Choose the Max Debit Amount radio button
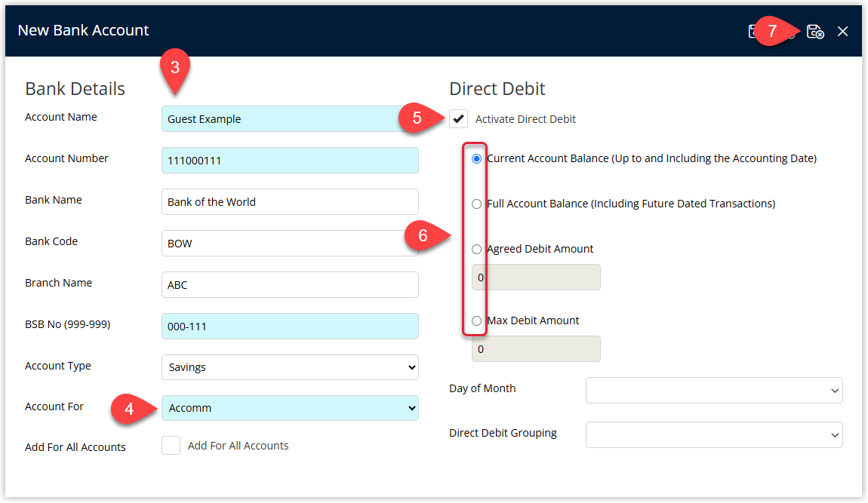Image resolution: width=868 pixels, height=503 pixels. tap(476, 321)
